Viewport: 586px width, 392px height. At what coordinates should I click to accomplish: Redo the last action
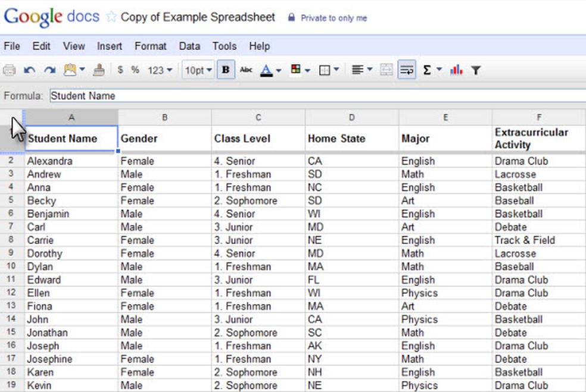coord(49,70)
